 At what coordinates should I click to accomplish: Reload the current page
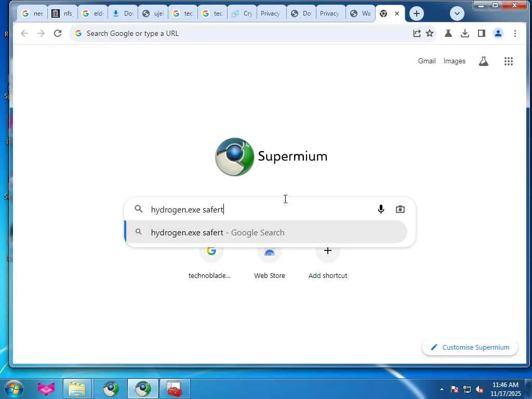[x=58, y=33]
